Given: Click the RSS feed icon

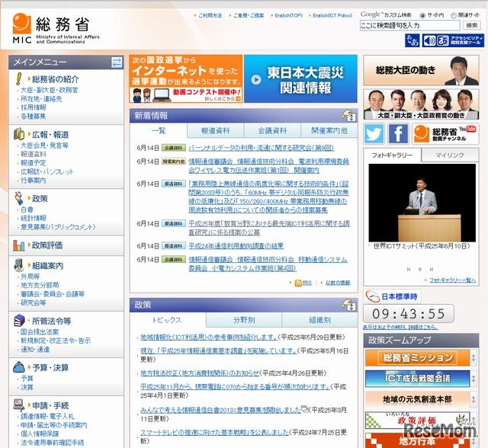Looking at the screenshot, I should click(298, 283).
